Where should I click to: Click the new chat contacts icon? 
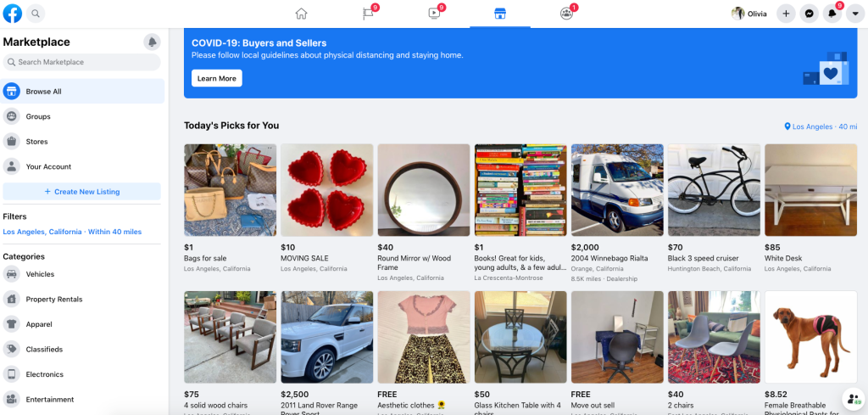(x=854, y=399)
